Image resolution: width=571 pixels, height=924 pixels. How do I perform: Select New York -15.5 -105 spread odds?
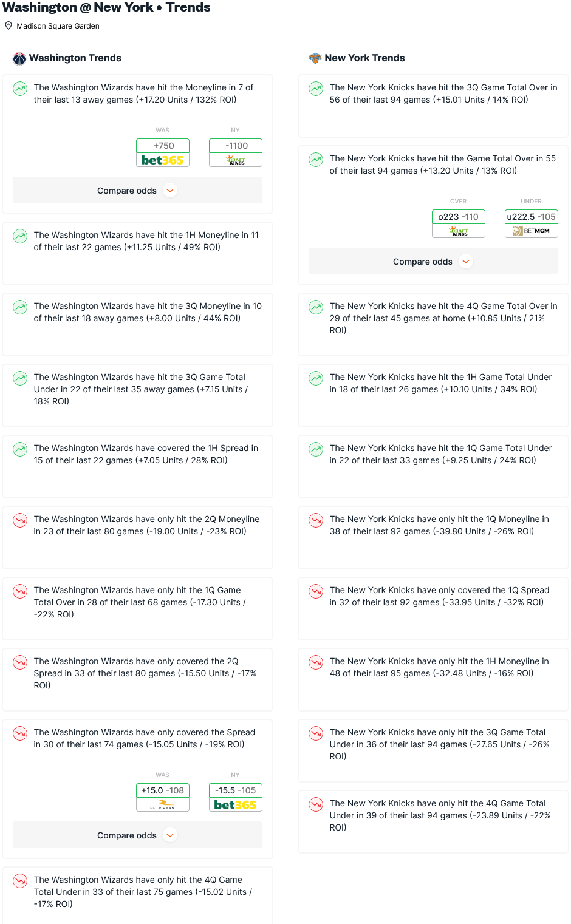236,790
